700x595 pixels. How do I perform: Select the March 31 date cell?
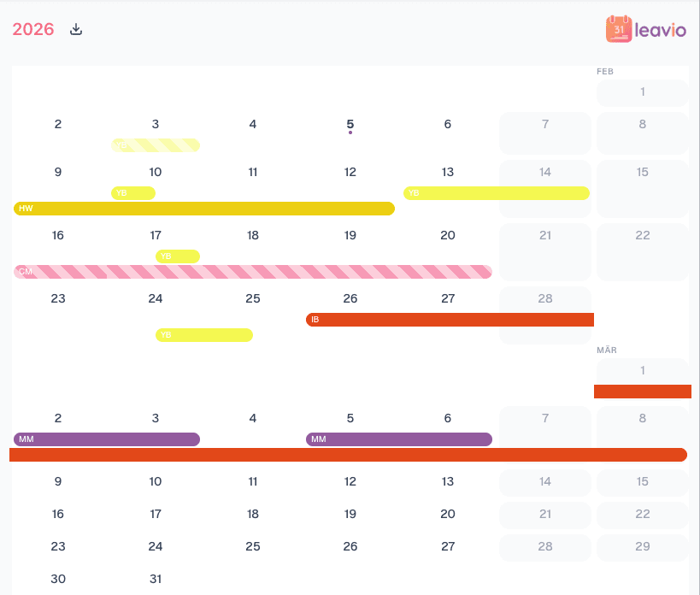[156, 579]
